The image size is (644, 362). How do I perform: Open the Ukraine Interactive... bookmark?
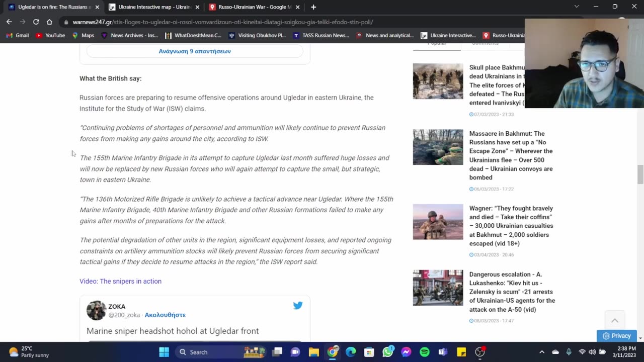pos(448,35)
